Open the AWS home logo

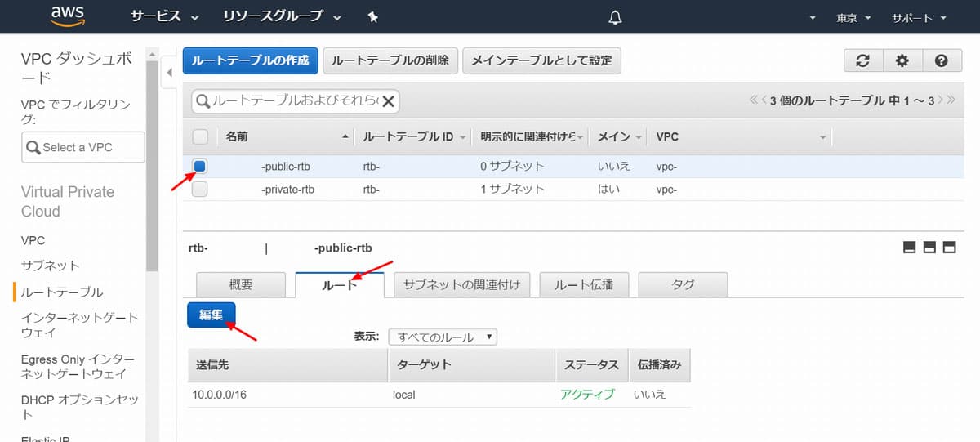pyautogui.click(x=67, y=16)
